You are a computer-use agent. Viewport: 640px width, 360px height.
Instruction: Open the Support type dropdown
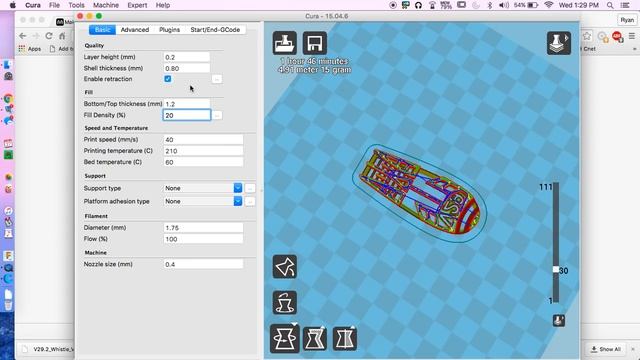(x=203, y=188)
